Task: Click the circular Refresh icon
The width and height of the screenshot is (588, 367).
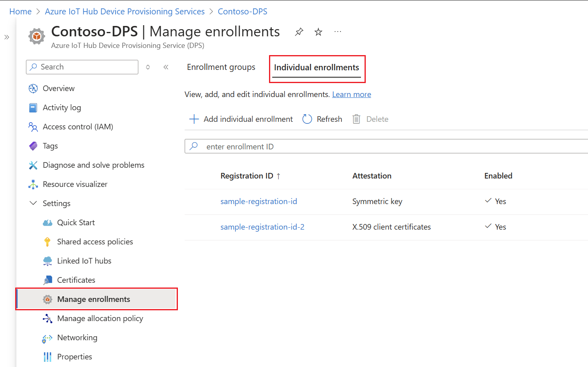Action: point(307,119)
